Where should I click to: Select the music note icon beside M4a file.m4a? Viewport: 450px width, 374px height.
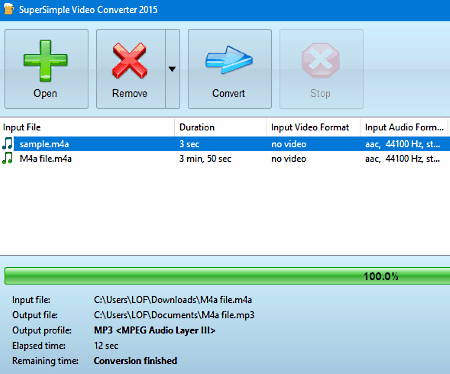click(7, 158)
